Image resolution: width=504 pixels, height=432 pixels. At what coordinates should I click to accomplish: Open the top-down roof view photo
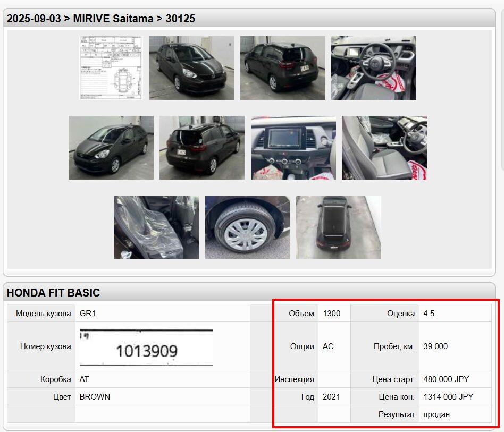(x=339, y=227)
